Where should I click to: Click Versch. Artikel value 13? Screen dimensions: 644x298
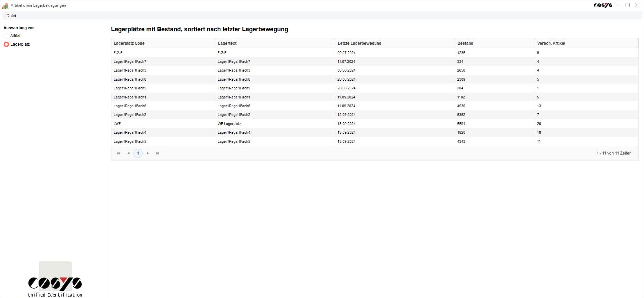point(539,106)
